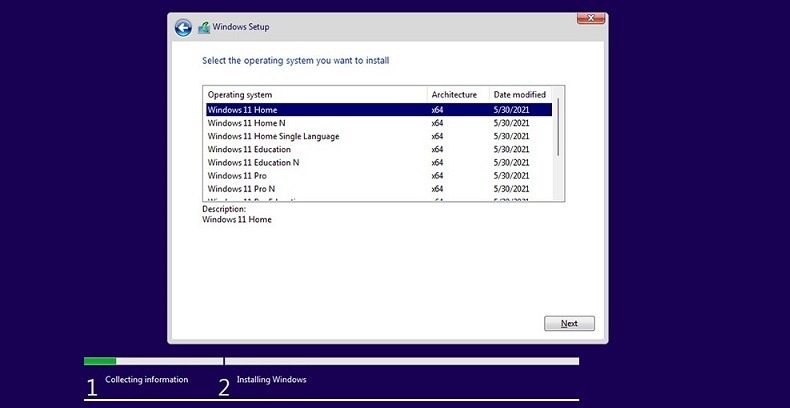
Task: Click the blue back arrow icon
Action: click(183, 27)
